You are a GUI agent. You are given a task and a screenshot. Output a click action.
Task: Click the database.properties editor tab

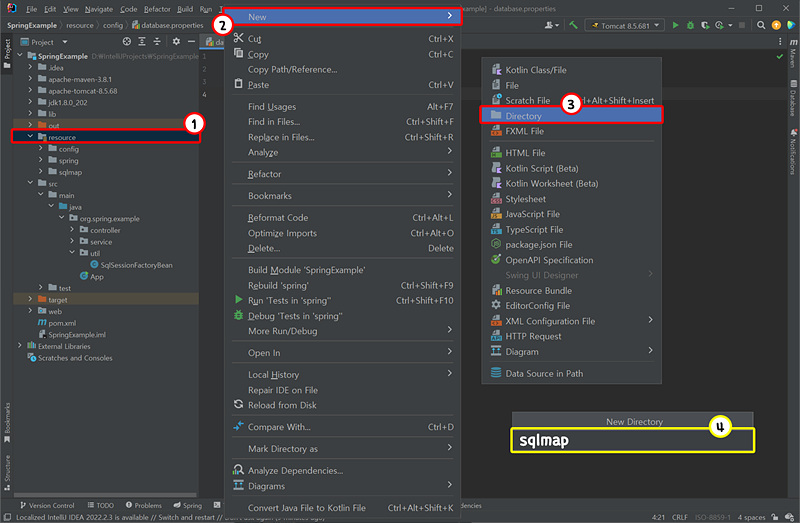pos(214,42)
